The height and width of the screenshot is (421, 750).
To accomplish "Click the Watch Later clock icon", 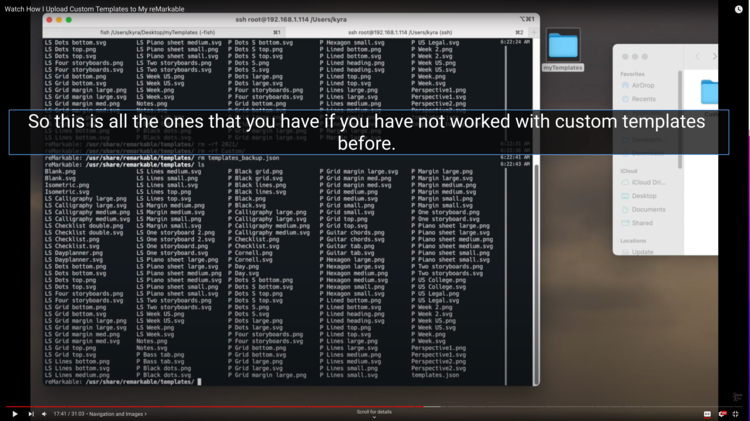I will [739, 9].
